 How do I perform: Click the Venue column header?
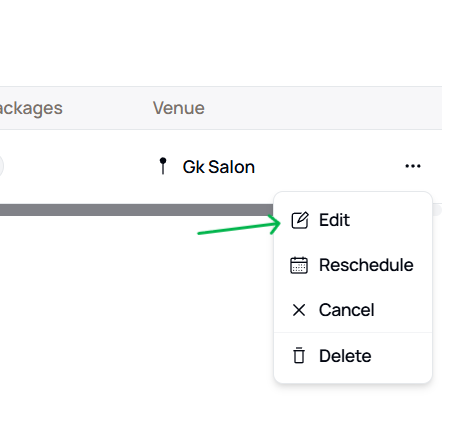click(178, 108)
